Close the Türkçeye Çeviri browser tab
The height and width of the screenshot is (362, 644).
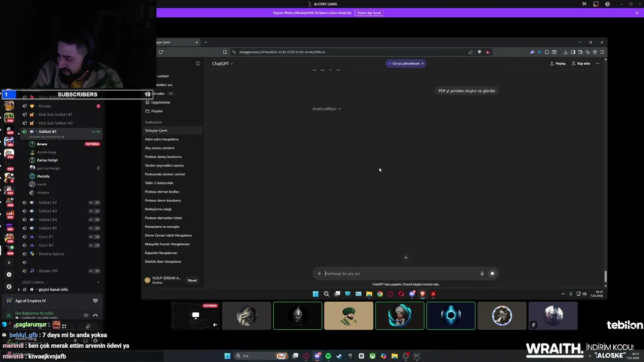[x=197, y=42]
